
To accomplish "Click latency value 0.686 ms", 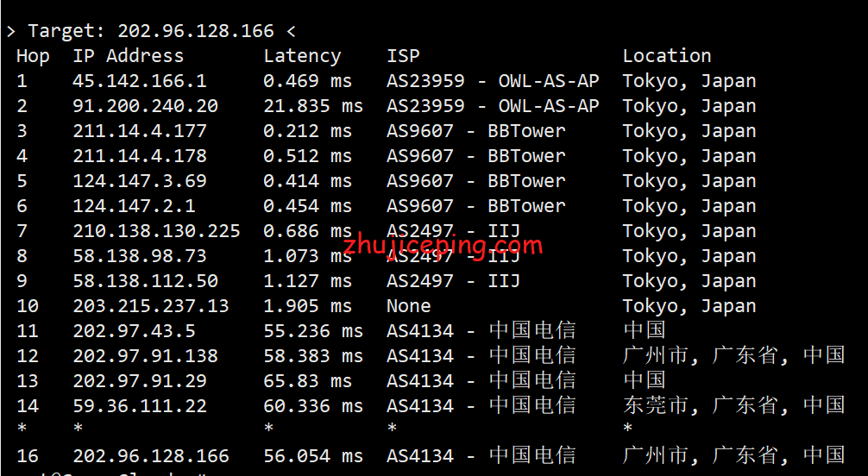I will pos(307,231).
